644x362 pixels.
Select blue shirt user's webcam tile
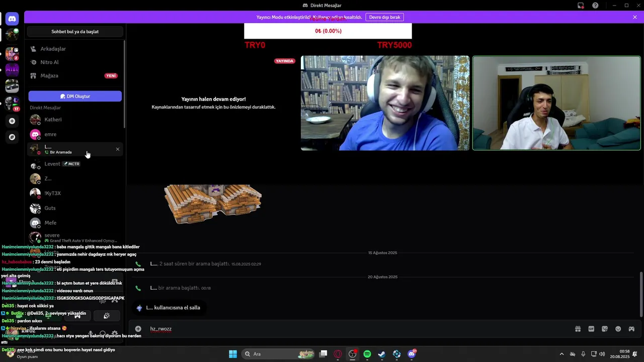click(385, 103)
